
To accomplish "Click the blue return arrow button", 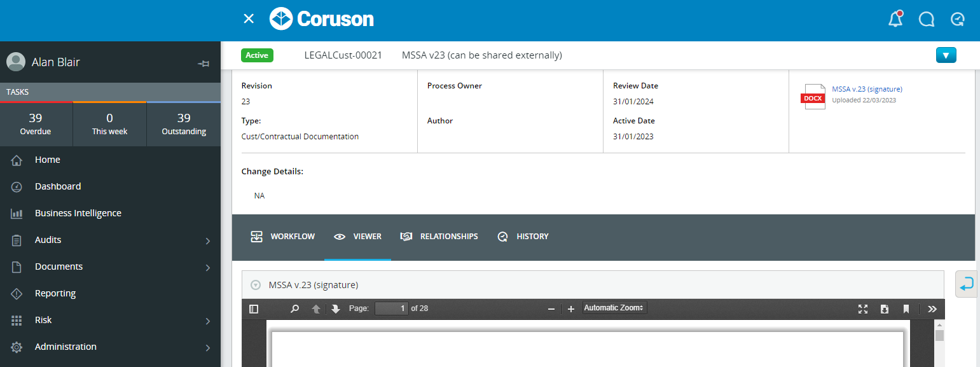I will coord(967,284).
